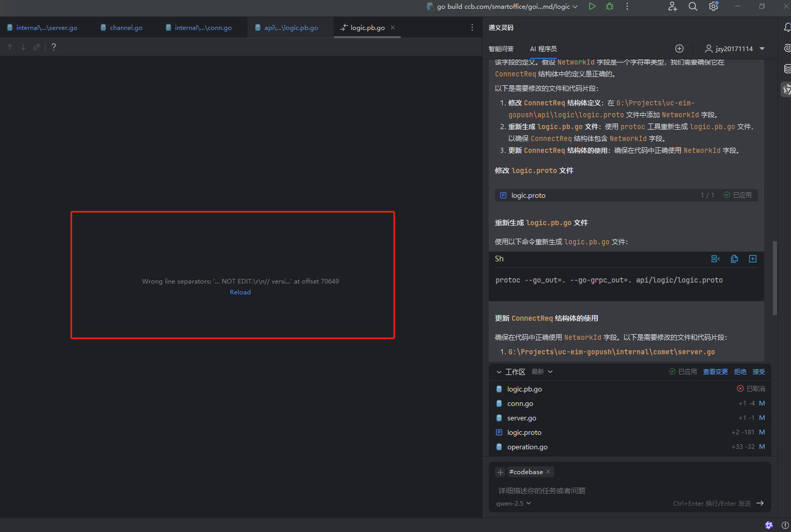
Task: Click 已取消 status beside logic.pb.go
Action: pos(751,389)
